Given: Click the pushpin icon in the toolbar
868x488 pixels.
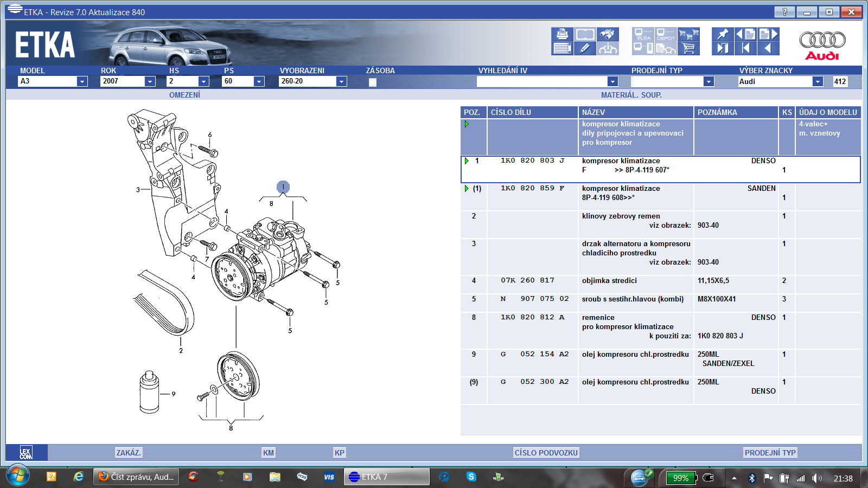Looking at the screenshot, I should point(722,34).
